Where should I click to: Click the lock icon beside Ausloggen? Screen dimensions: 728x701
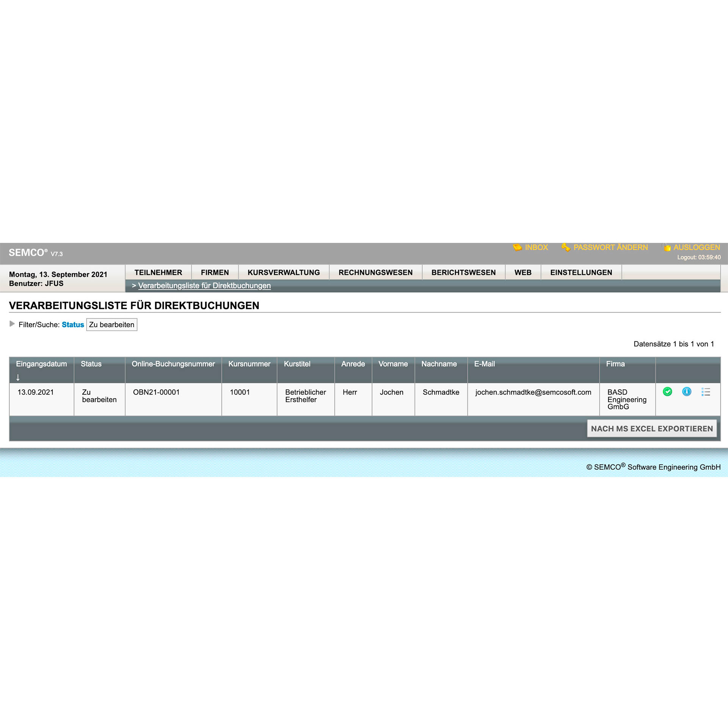pos(666,247)
